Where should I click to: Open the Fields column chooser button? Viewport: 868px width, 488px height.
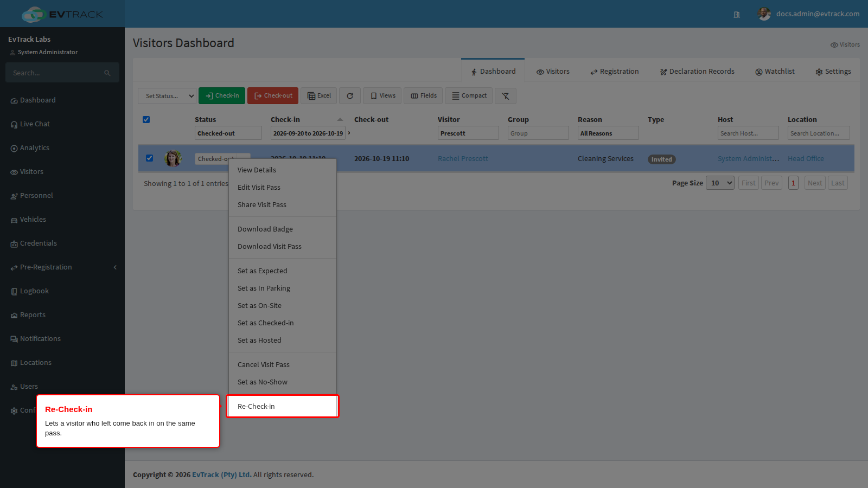(x=423, y=96)
